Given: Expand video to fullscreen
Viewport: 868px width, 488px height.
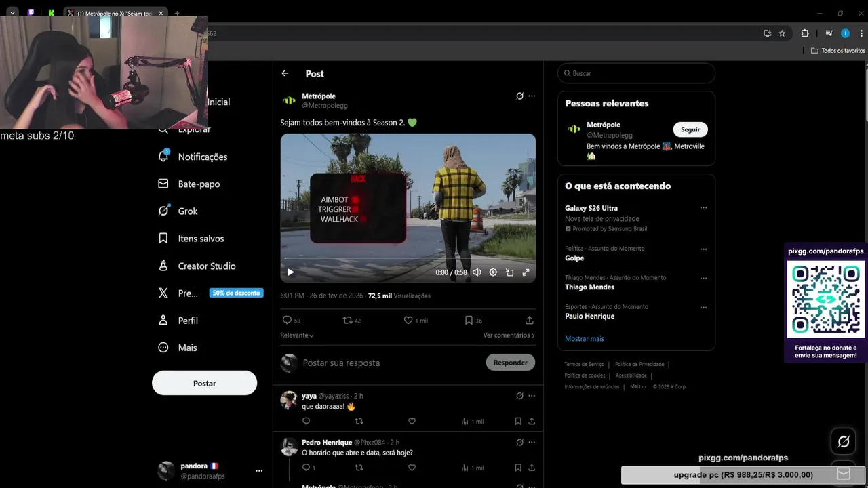Looking at the screenshot, I should point(526,272).
